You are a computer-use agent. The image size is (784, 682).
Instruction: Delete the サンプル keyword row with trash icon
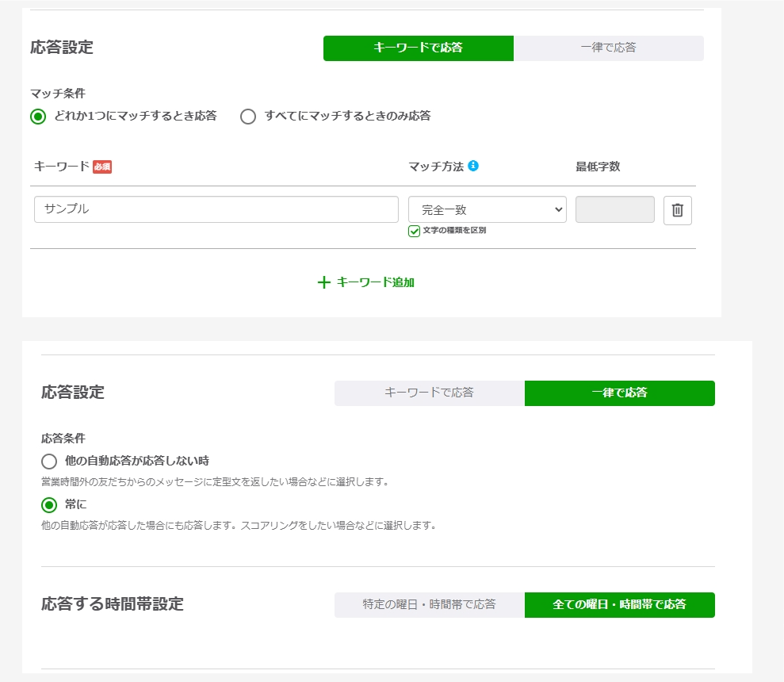click(x=677, y=210)
